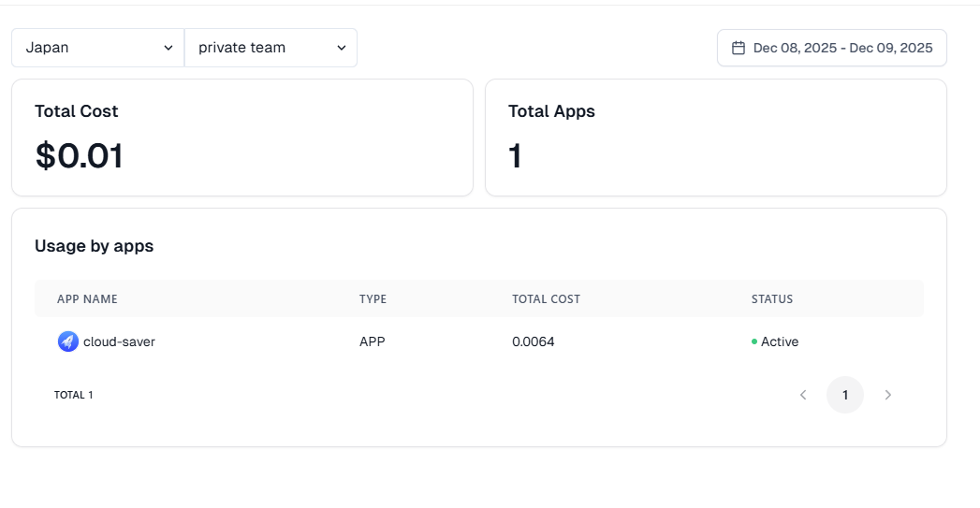
Task: Sort by STATUS column header
Action: click(771, 299)
